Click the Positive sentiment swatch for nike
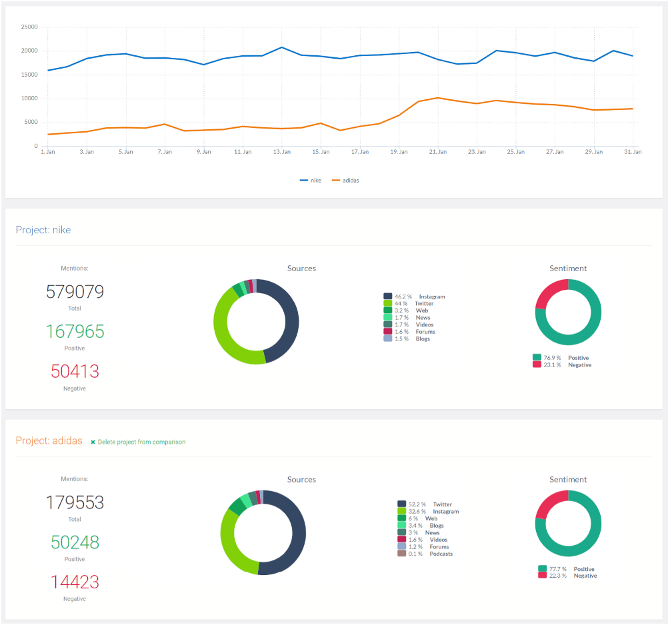 pyautogui.click(x=539, y=358)
